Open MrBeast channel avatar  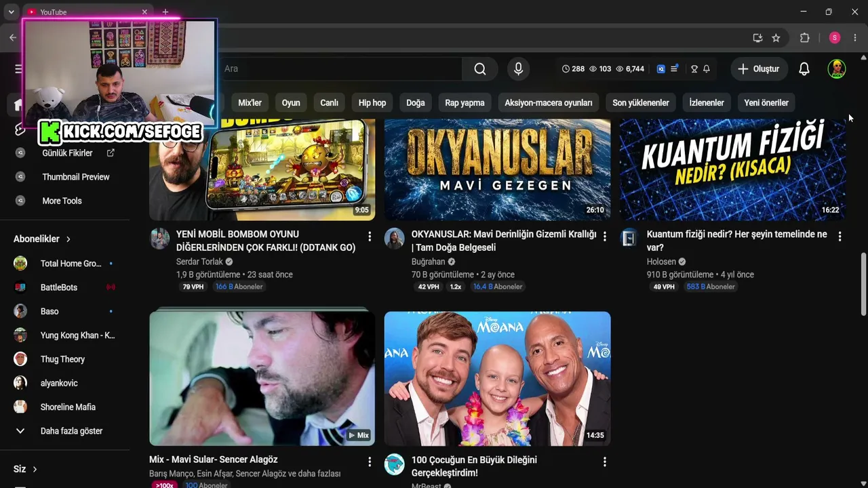coord(395,464)
